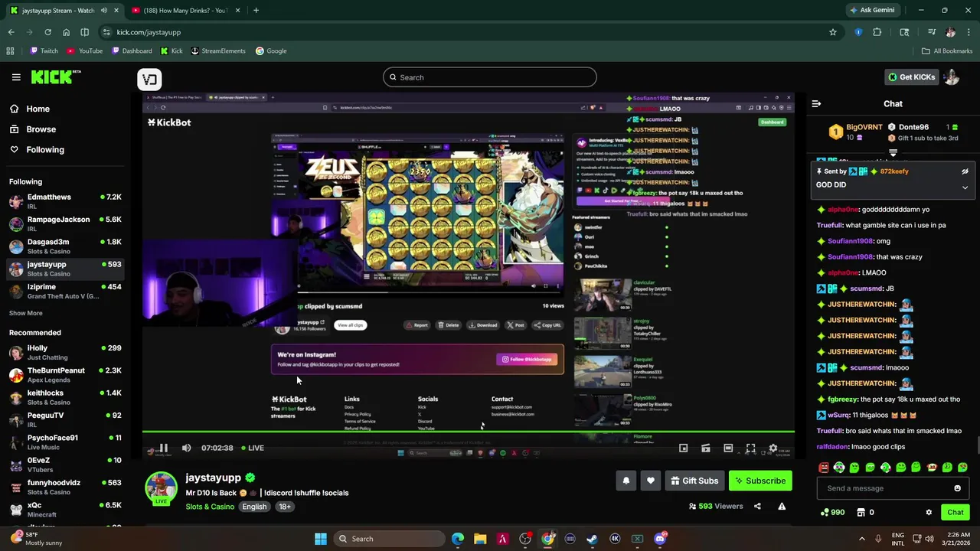Open Following in sidebar
Image resolution: width=980 pixels, height=551 pixels.
coord(37,150)
